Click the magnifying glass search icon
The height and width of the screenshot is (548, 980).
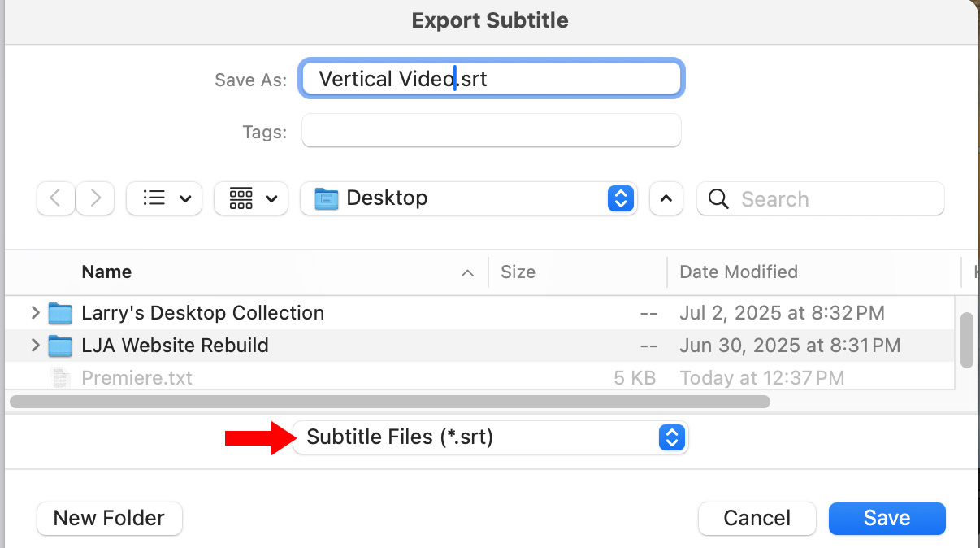click(718, 199)
